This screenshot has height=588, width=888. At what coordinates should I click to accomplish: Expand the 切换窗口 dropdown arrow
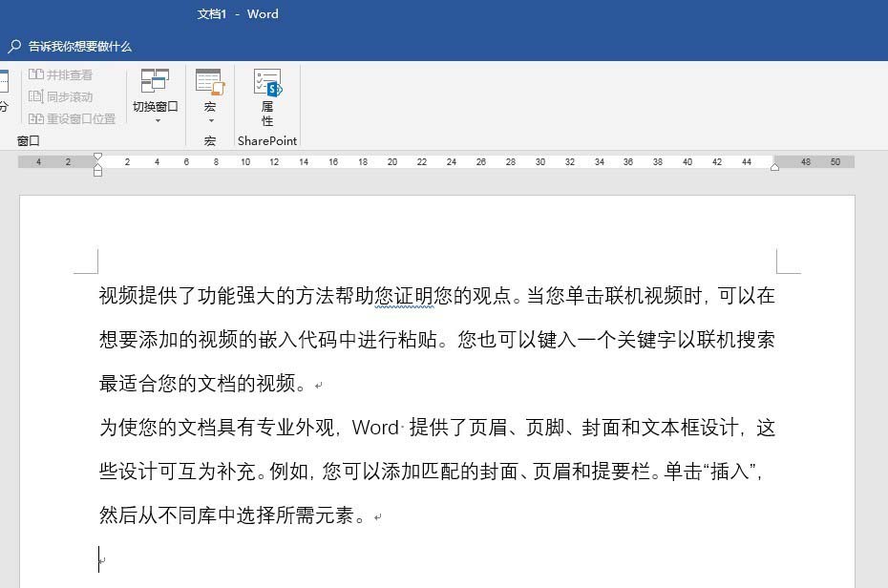pyautogui.click(x=158, y=120)
